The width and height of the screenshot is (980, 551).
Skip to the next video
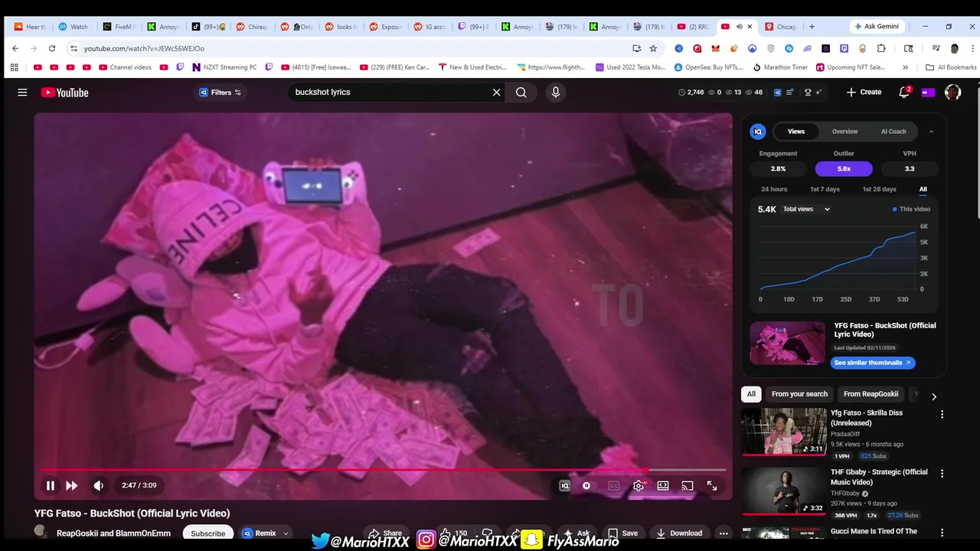coord(71,485)
